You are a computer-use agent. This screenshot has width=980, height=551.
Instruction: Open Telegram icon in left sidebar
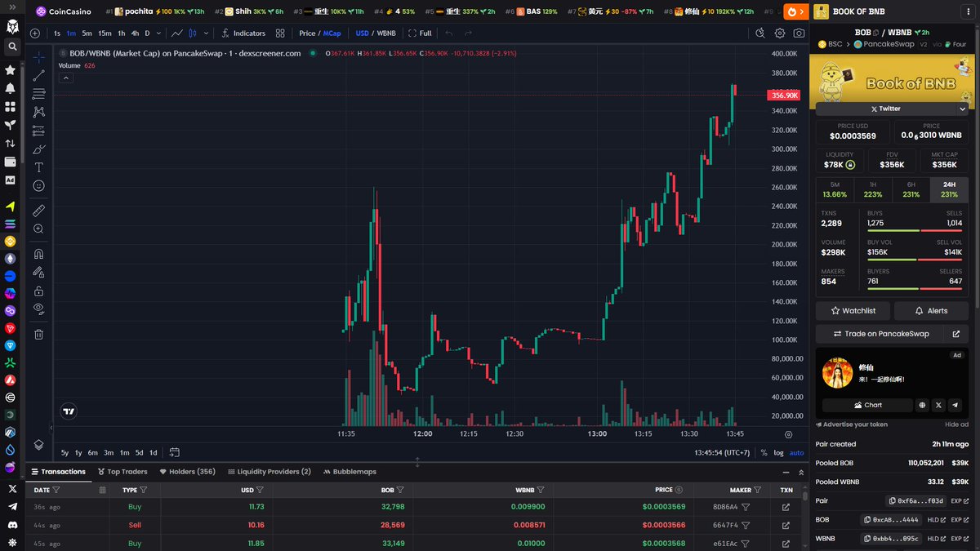coord(11,506)
